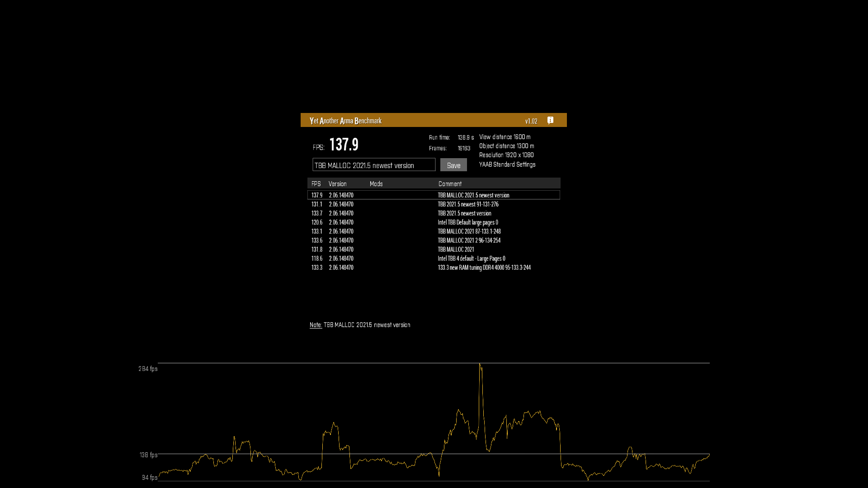Image resolution: width=868 pixels, height=488 pixels.
Task: Click the Mods column header
Action: click(376, 184)
